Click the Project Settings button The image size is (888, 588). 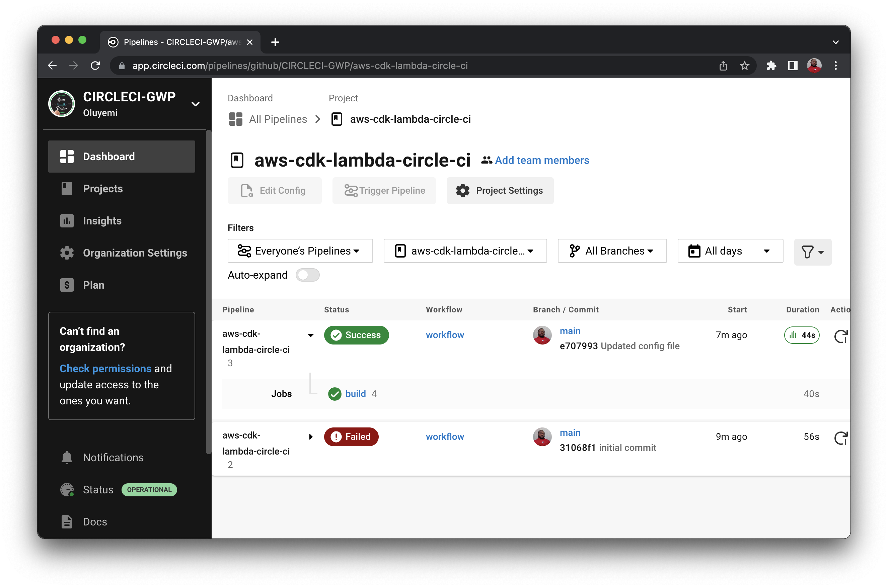point(500,191)
